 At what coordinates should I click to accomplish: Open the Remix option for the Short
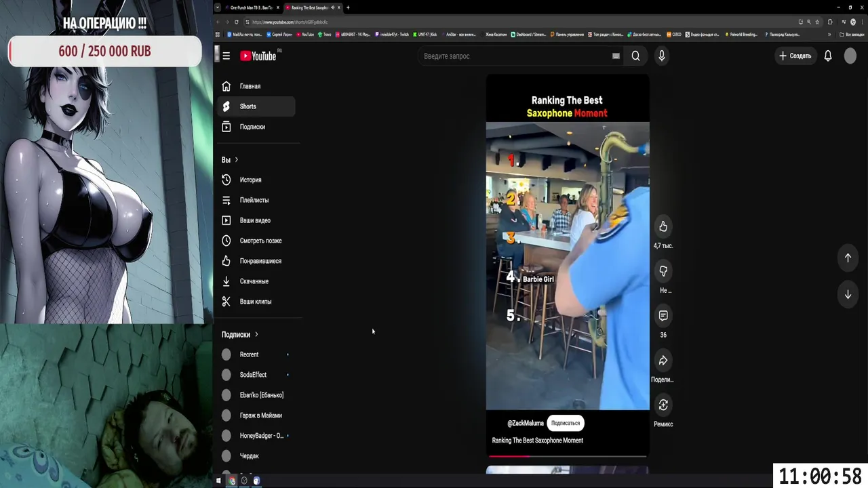pyautogui.click(x=663, y=405)
